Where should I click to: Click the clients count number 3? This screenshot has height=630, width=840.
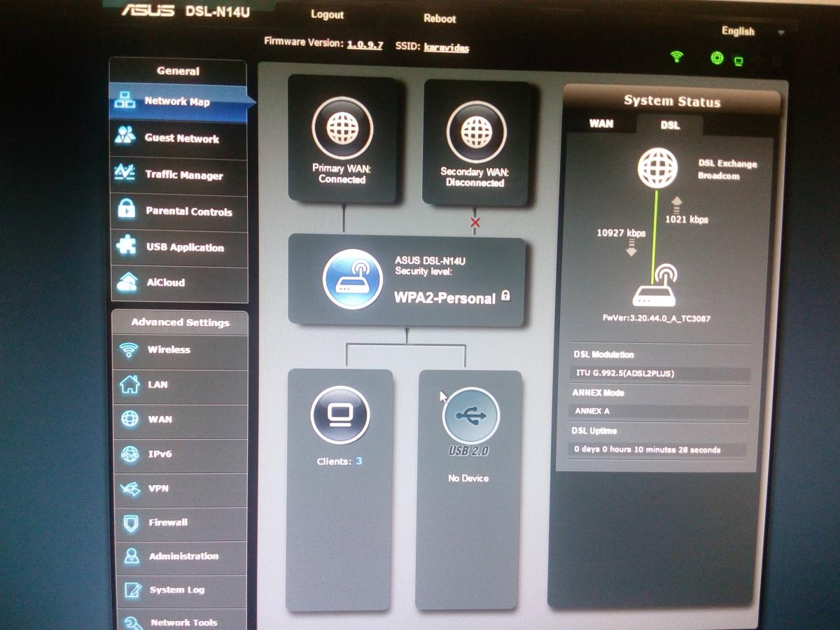tap(359, 461)
